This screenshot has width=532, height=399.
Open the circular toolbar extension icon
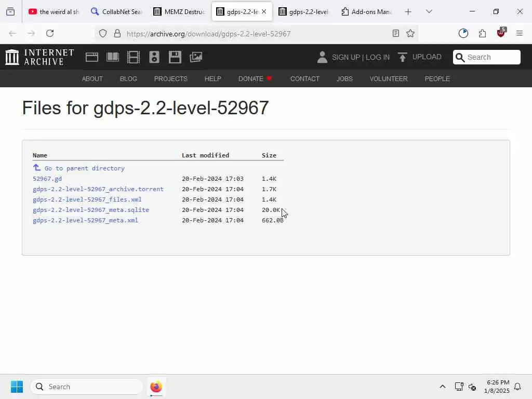pos(463,33)
